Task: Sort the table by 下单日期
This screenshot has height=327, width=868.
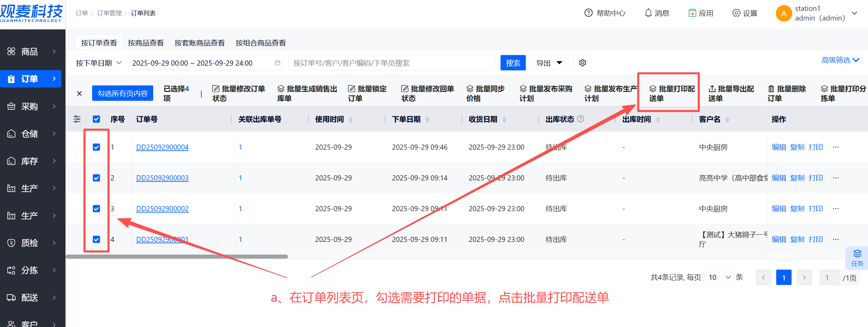Action: pos(427,119)
